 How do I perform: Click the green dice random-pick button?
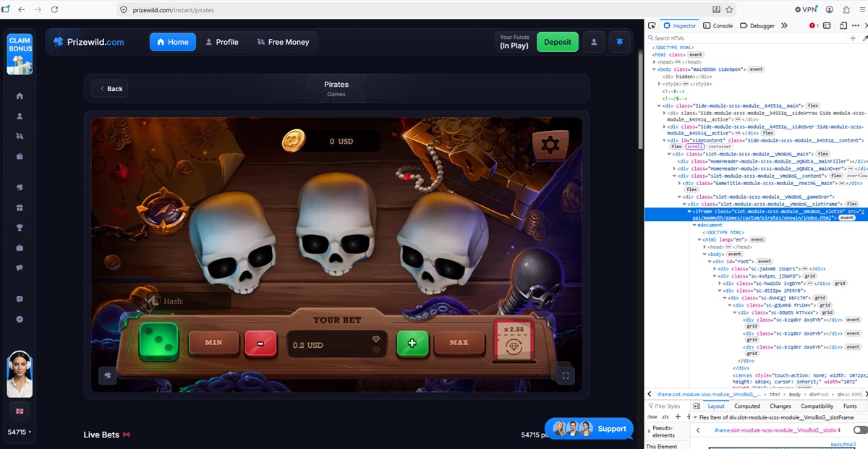pos(159,343)
